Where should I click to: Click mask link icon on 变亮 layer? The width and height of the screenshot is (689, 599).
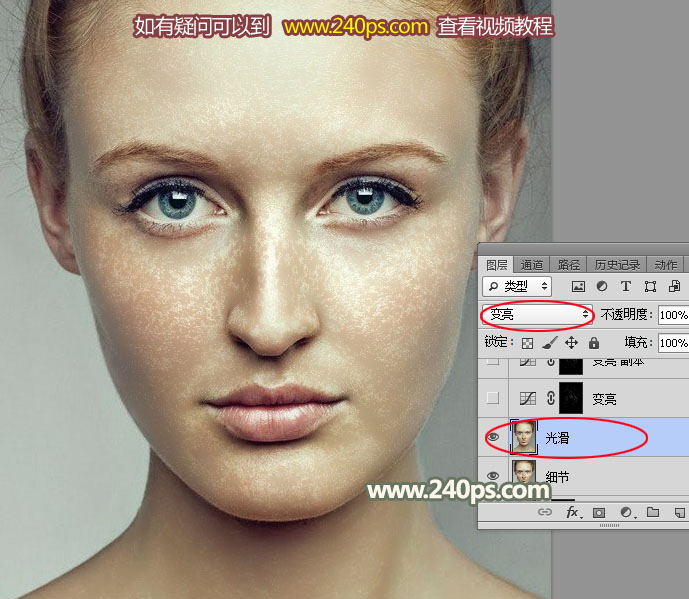(x=551, y=399)
